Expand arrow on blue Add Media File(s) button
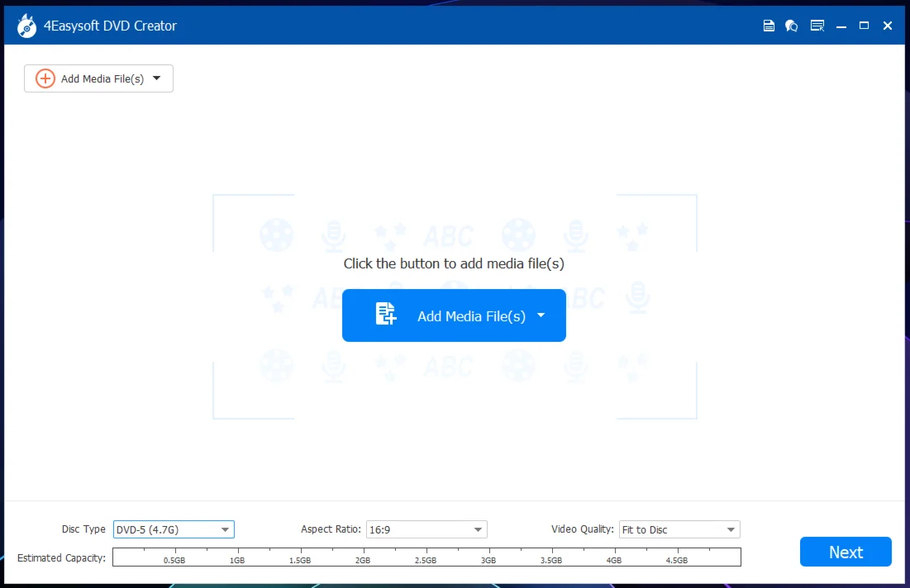The width and height of the screenshot is (910, 588). coord(541,315)
